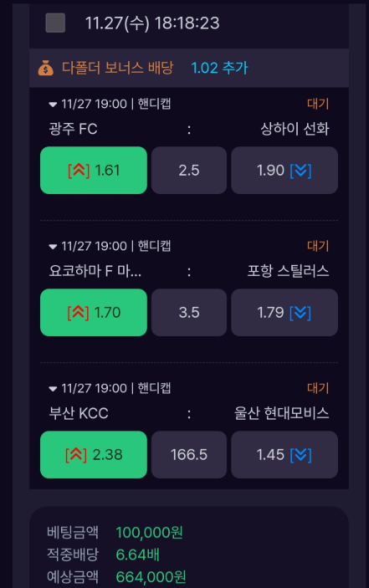Tick the checkbox beside 11.27(수) 18:18:23

(55, 23)
